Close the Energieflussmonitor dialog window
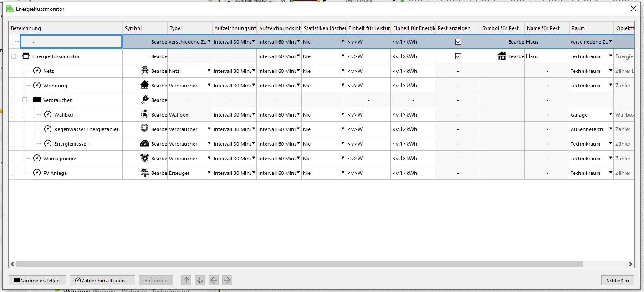This screenshot has height=292, width=644. pos(633,9)
